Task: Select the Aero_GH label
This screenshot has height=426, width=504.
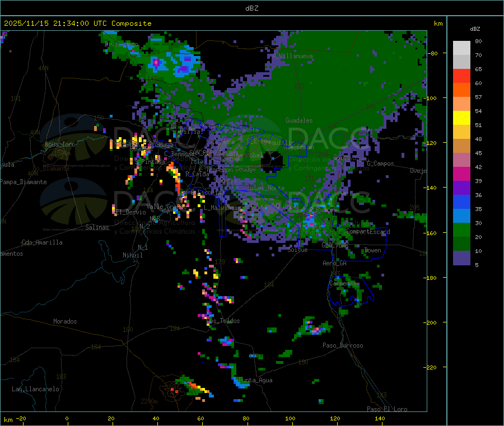Action: (334, 263)
